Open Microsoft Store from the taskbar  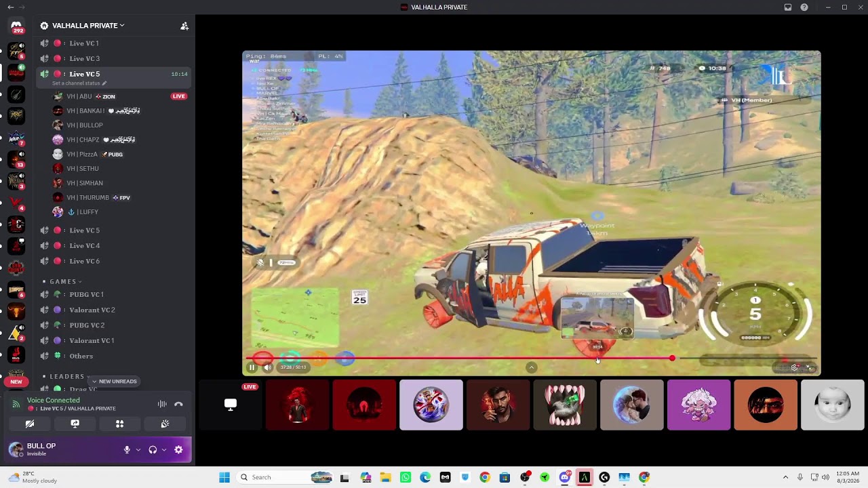(505, 477)
